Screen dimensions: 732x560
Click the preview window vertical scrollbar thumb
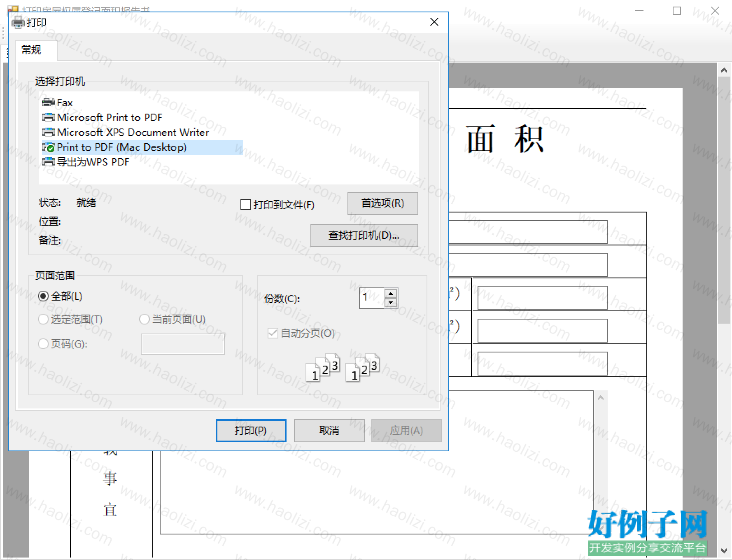tap(724, 200)
